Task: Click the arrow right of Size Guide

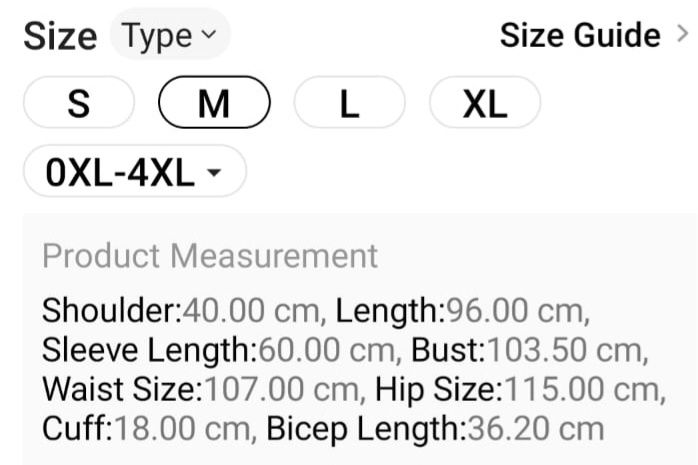Action: pos(682,35)
